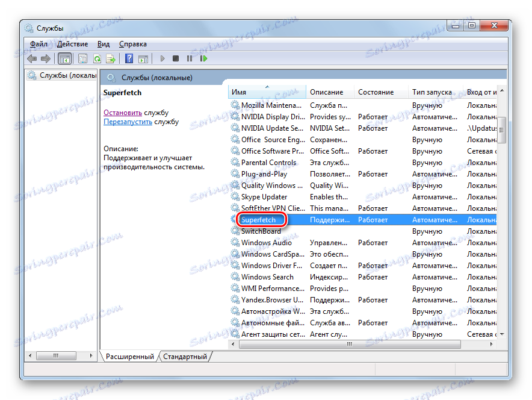The image size is (532, 400).
Task: Open the Справка menu
Action: pos(132,44)
